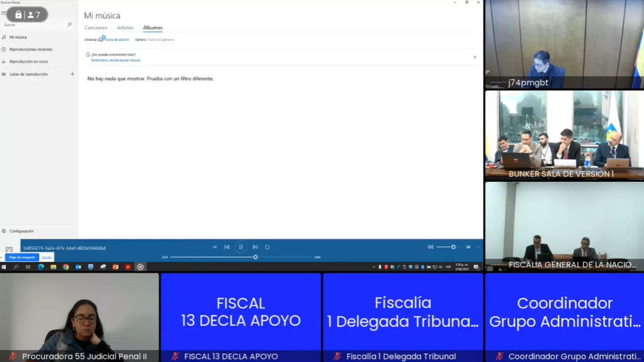
Task: Skip to the next track
Action: pyautogui.click(x=255, y=247)
